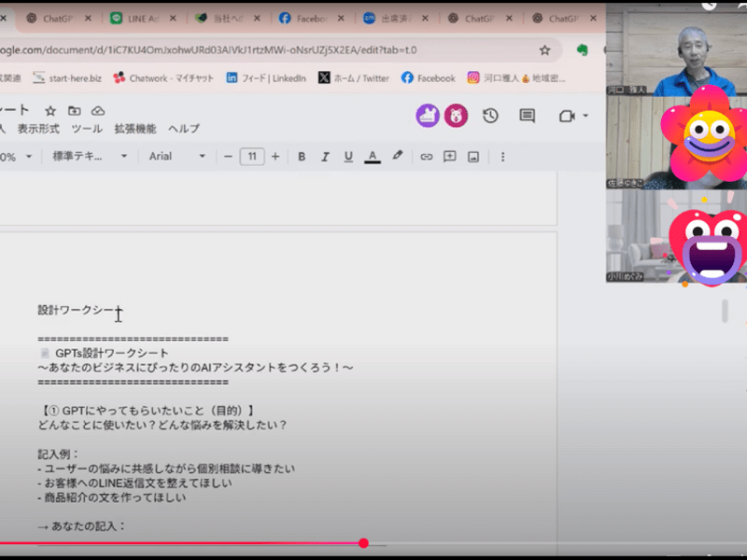Expand the paragraph style dropdown 標準テキ…

click(x=90, y=157)
